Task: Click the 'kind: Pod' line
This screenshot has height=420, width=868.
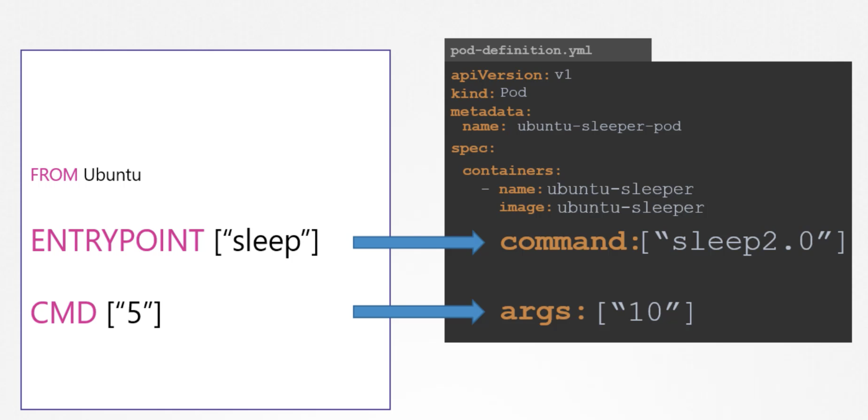Action: [x=488, y=93]
